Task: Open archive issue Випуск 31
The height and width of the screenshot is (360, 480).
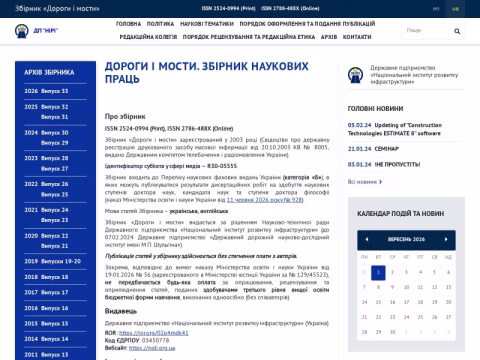Action: point(55,117)
